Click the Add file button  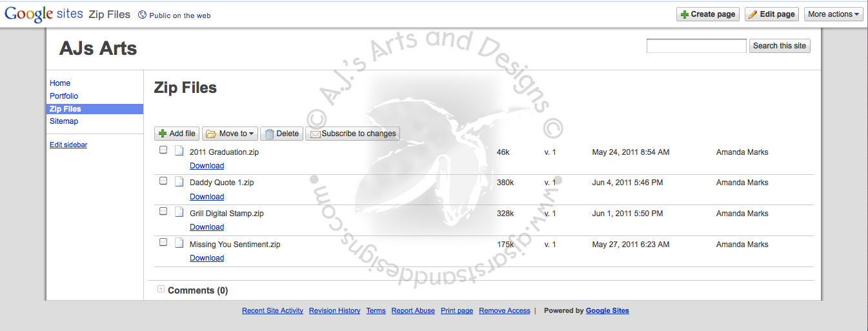177,134
